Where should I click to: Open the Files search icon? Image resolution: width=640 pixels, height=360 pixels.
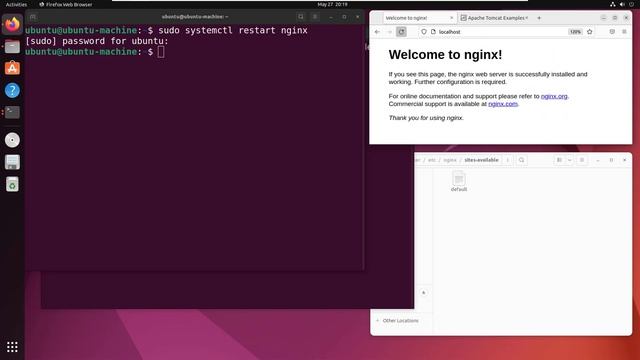tap(521, 160)
